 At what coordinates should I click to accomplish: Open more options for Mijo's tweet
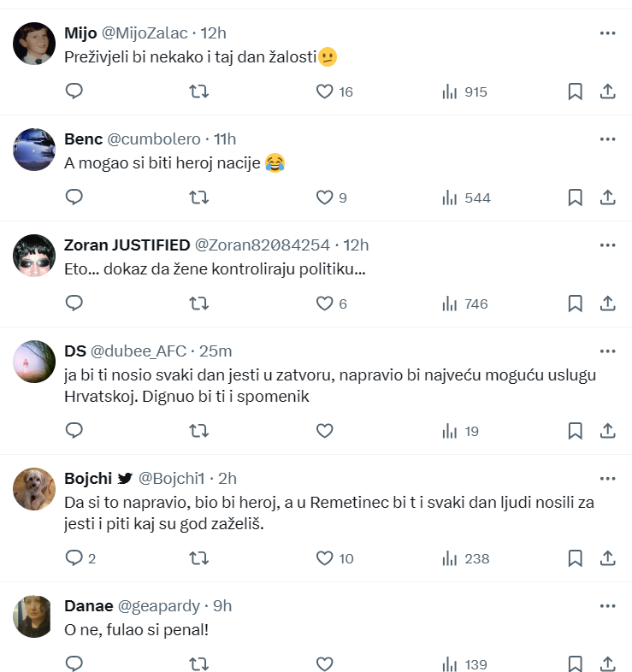click(607, 33)
